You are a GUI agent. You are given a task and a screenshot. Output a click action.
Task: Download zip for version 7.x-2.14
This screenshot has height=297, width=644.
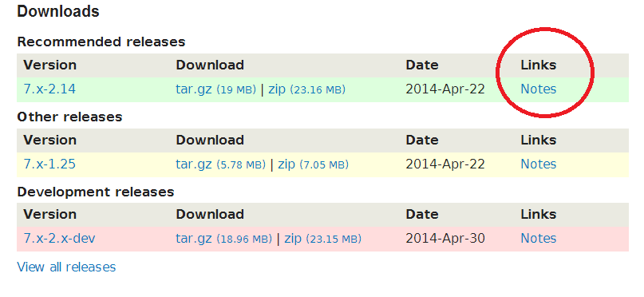click(277, 89)
